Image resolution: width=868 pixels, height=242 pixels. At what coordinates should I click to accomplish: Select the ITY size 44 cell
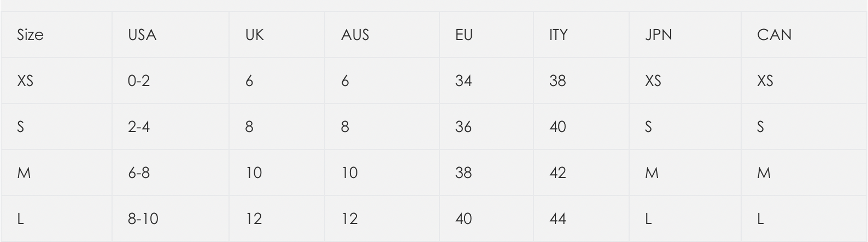pos(558,219)
